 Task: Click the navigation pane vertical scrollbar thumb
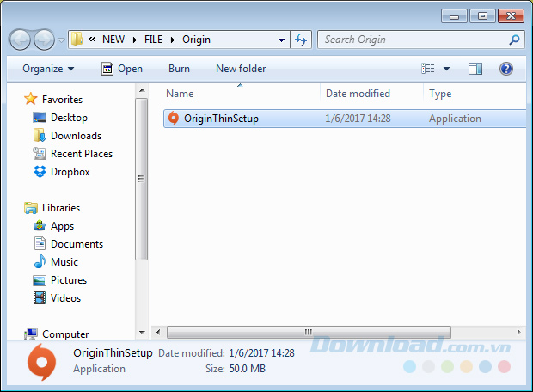141,179
